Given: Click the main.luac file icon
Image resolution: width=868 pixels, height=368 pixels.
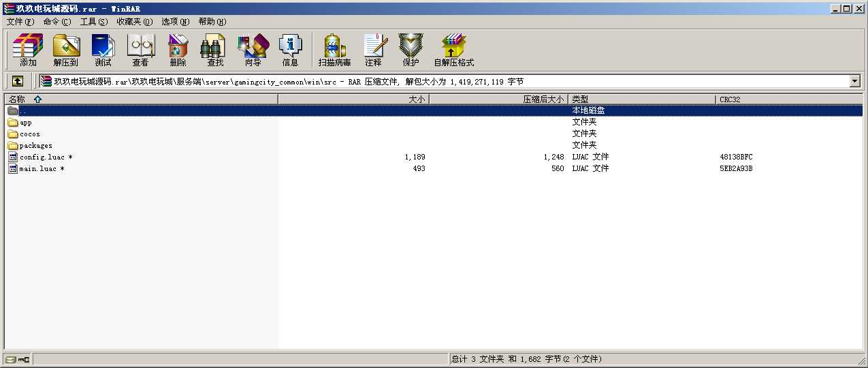Looking at the screenshot, I should coord(13,168).
